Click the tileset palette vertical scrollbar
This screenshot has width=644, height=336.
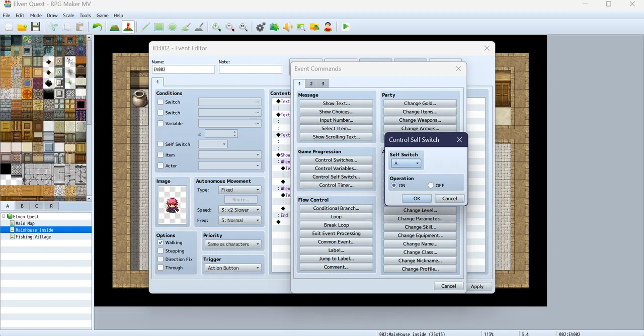(x=90, y=118)
